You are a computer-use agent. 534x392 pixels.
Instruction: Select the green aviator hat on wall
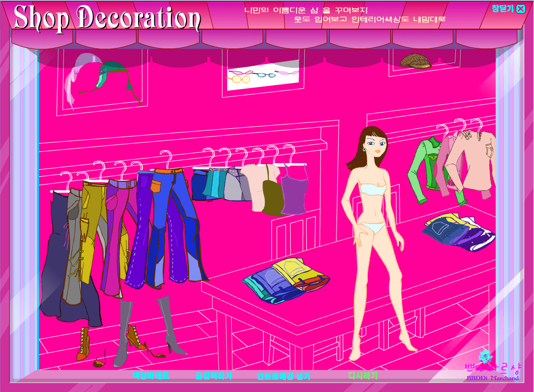(113, 78)
